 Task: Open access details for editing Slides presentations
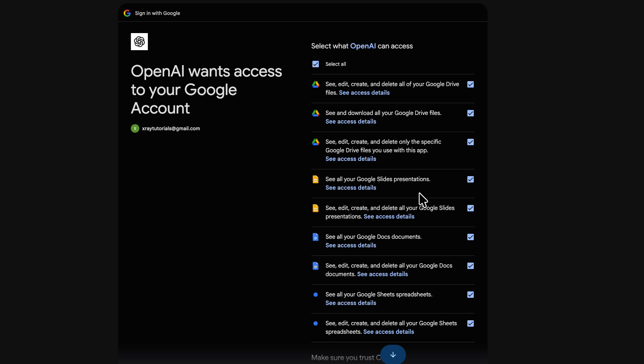pyautogui.click(x=389, y=216)
